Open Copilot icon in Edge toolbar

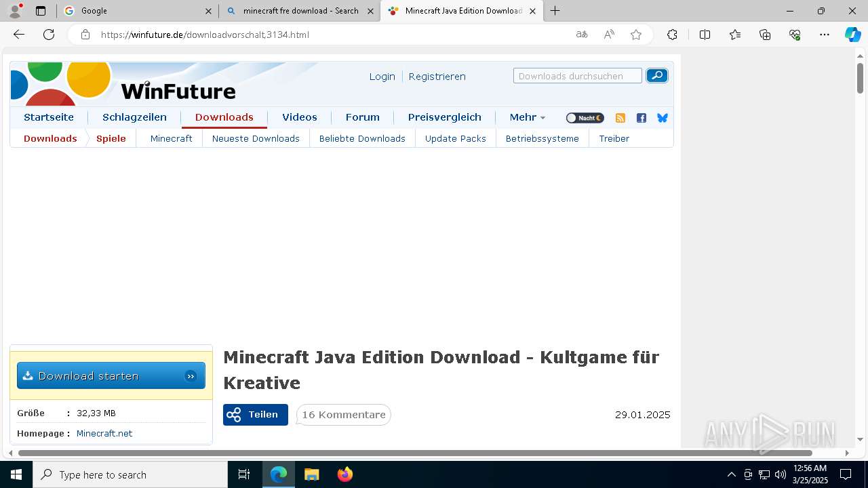852,35
